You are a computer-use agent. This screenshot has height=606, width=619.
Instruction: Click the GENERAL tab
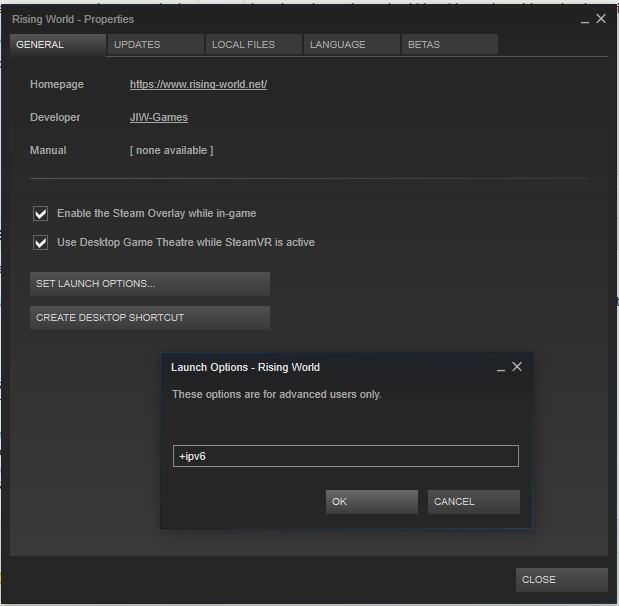pos(57,45)
